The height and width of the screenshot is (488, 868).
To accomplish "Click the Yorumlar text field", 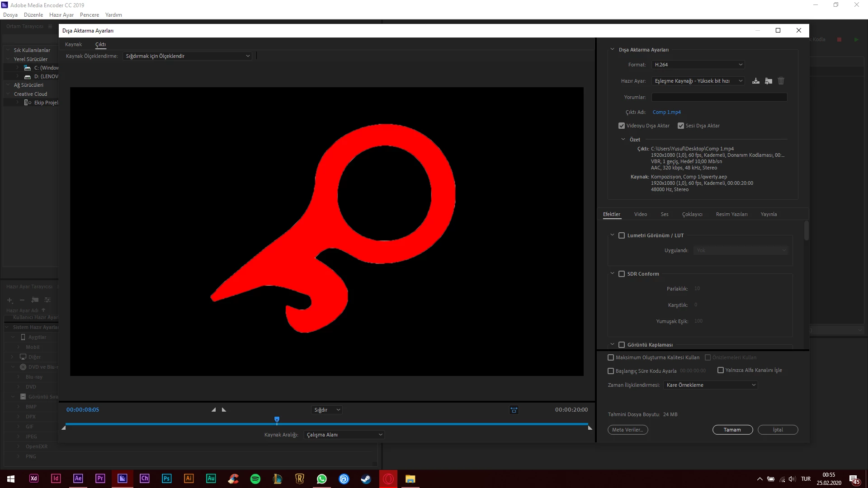I will [x=719, y=97].
